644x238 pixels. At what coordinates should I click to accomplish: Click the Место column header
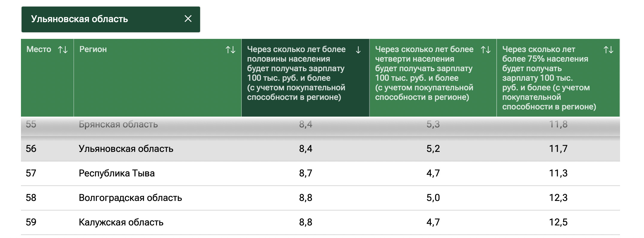tap(39, 49)
